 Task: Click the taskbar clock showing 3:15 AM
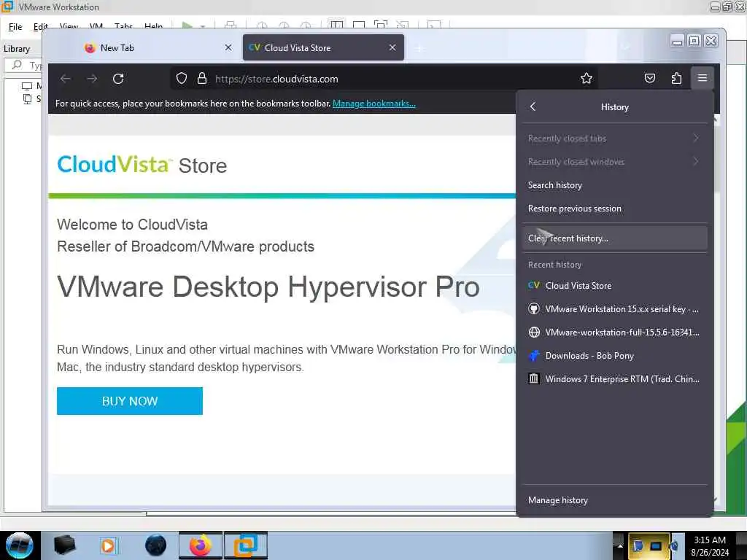tap(710, 545)
